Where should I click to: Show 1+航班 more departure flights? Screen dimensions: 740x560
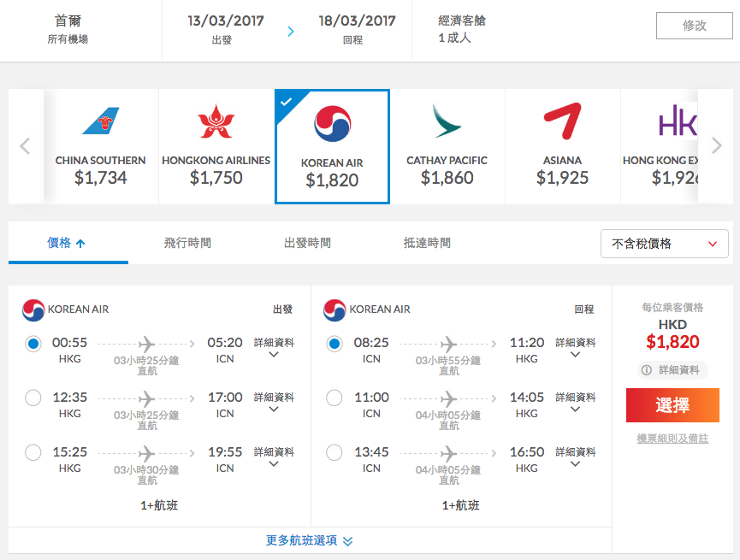coord(159,505)
